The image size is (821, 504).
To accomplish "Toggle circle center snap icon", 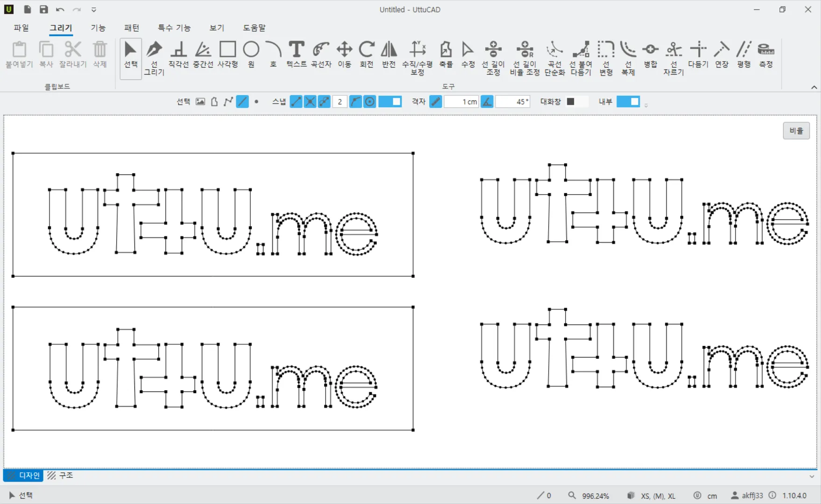I will (x=369, y=101).
